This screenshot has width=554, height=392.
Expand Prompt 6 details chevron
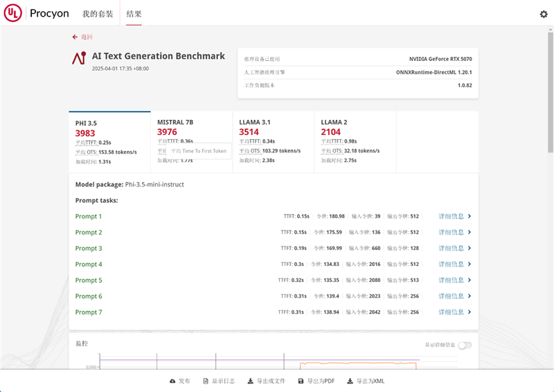click(x=470, y=296)
